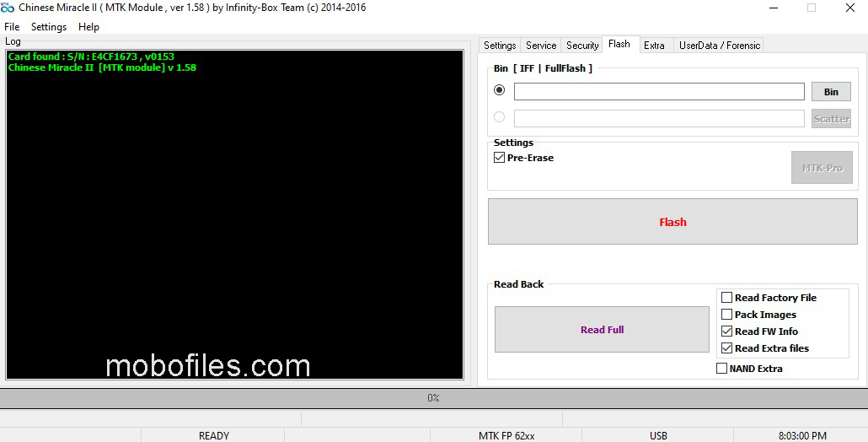Open the Settings menu in menu bar
The width and height of the screenshot is (868, 442).
click(x=49, y=27)
